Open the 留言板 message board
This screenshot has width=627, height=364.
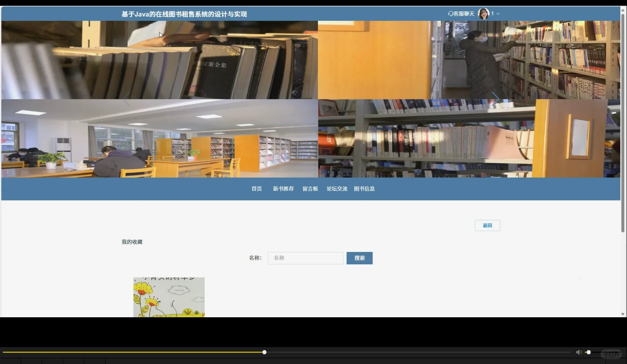(310, 189)
